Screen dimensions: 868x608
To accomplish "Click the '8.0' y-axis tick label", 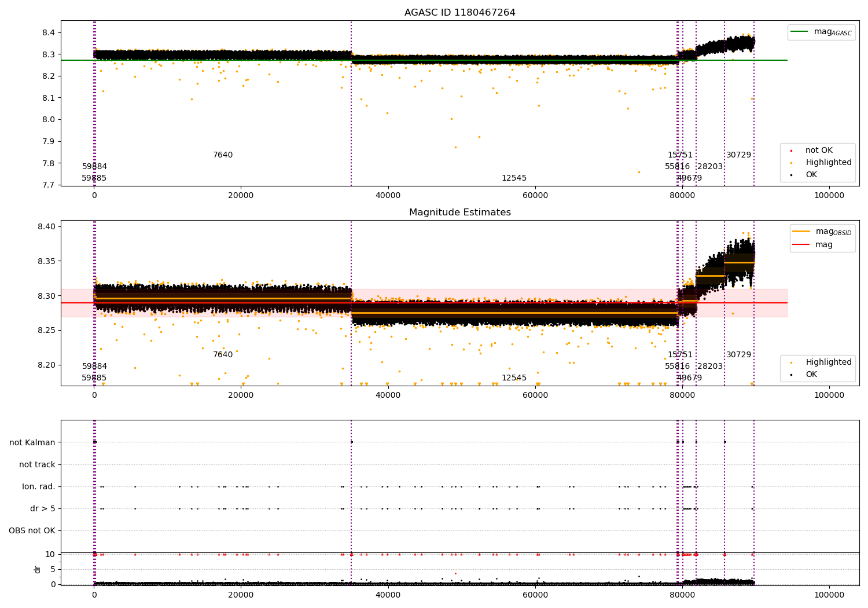I will tap(49, 120).
